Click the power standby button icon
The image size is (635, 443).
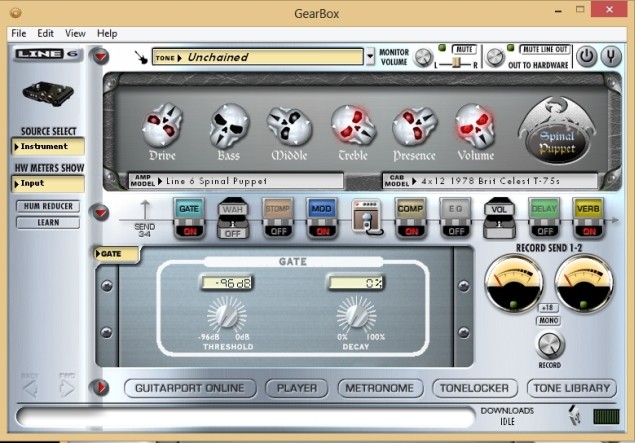pos(586,56)
